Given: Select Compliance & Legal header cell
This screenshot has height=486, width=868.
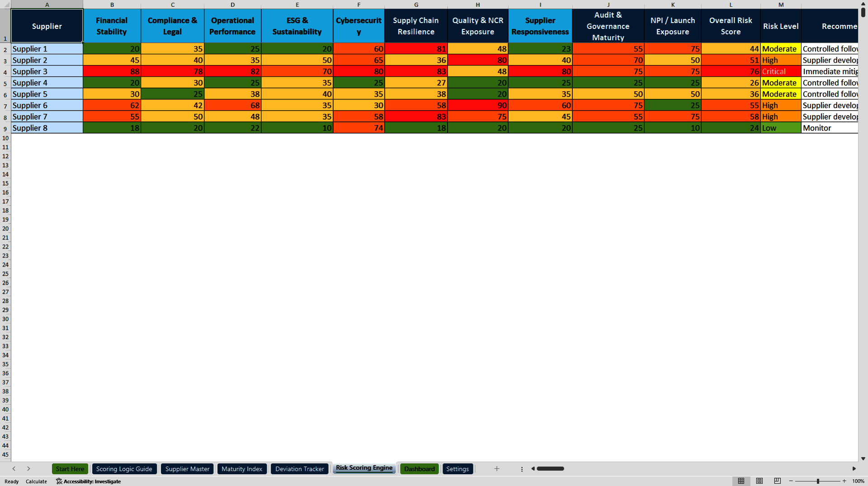Looking at the screenshot, I should coord(172,26).
